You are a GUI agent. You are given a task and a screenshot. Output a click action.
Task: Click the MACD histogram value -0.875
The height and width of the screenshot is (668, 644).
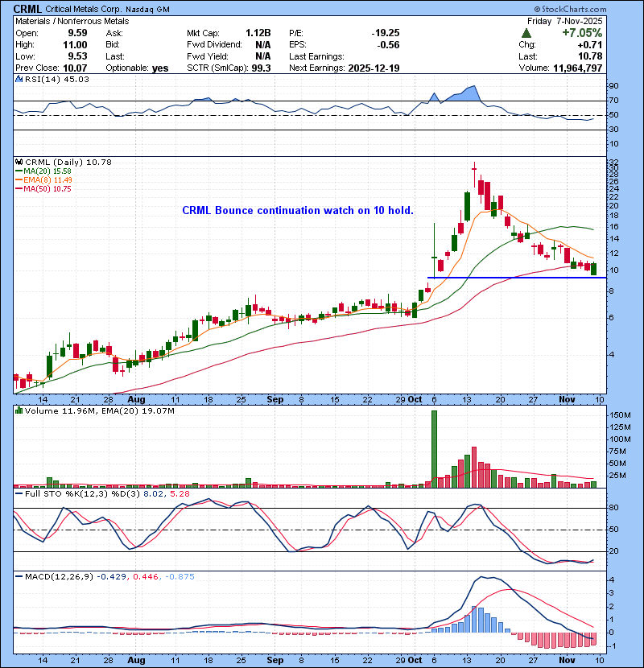pos(180,577)
